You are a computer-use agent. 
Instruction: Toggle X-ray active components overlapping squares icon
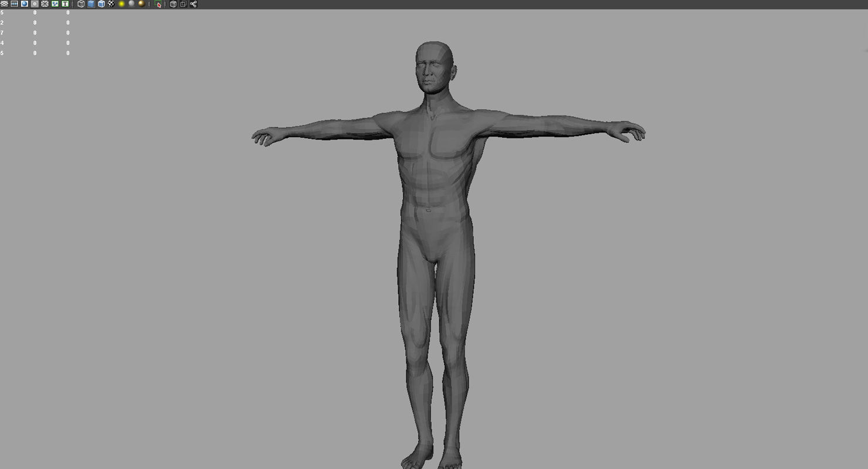pos(183,4)
